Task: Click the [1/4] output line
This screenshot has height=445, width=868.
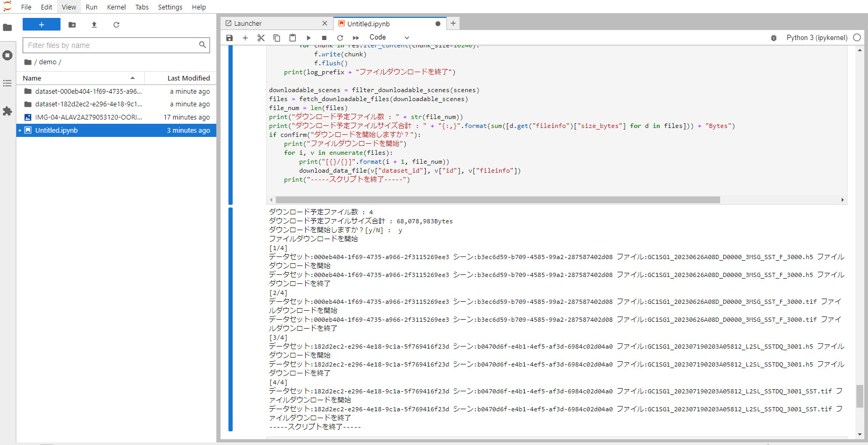Action: pos(278,248)
